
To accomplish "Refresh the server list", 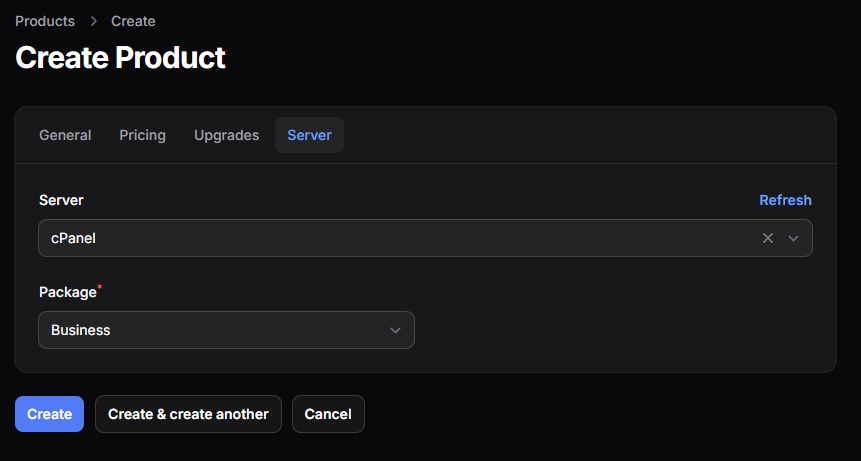I will tap(785, 200).
